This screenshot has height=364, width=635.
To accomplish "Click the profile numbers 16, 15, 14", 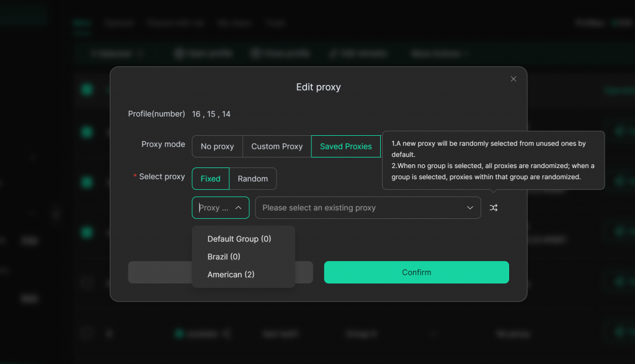I will point(211,114).
